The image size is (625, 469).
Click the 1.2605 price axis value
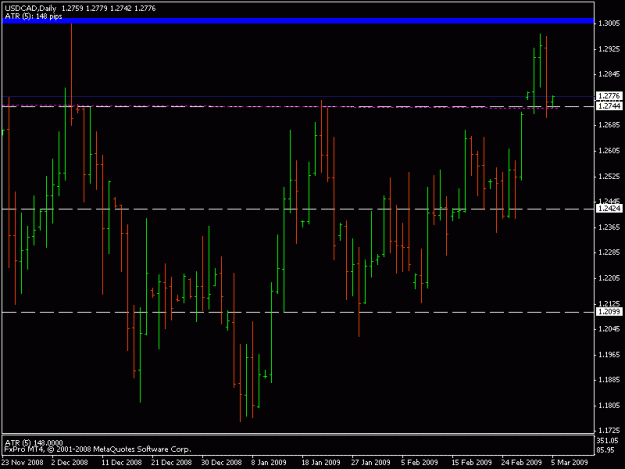[609, 151]
